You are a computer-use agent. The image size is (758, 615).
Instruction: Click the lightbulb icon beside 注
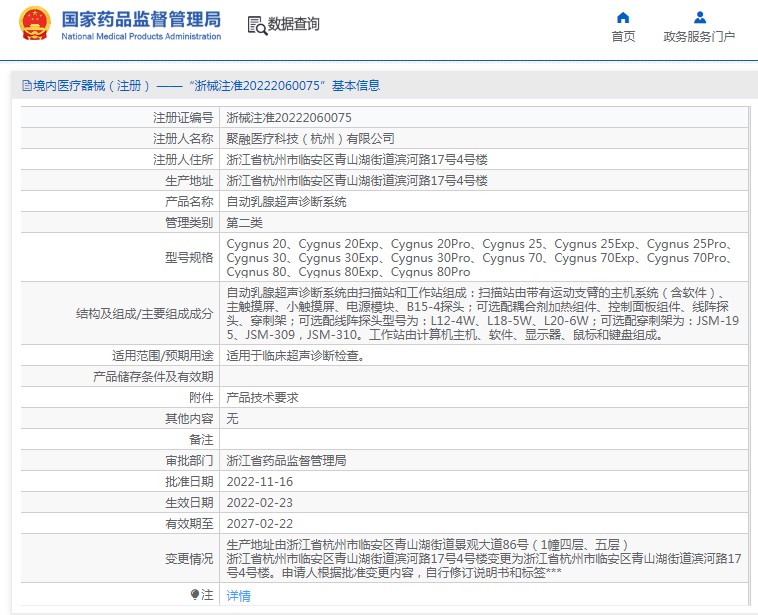195,594
